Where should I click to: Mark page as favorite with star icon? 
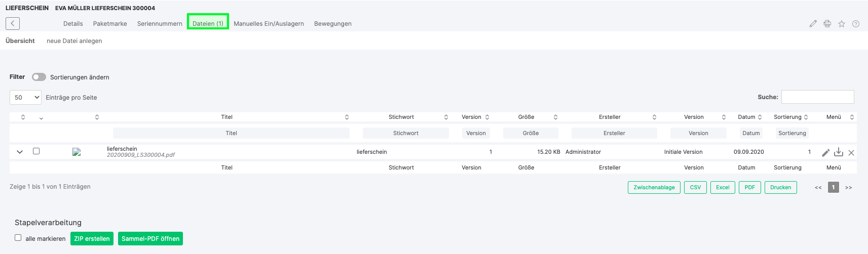point(842,24)
